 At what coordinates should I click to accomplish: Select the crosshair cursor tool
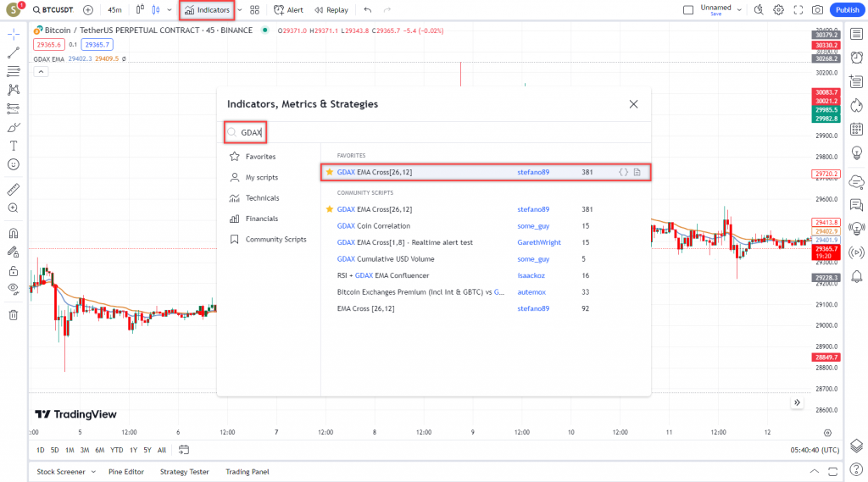(14, 35)
